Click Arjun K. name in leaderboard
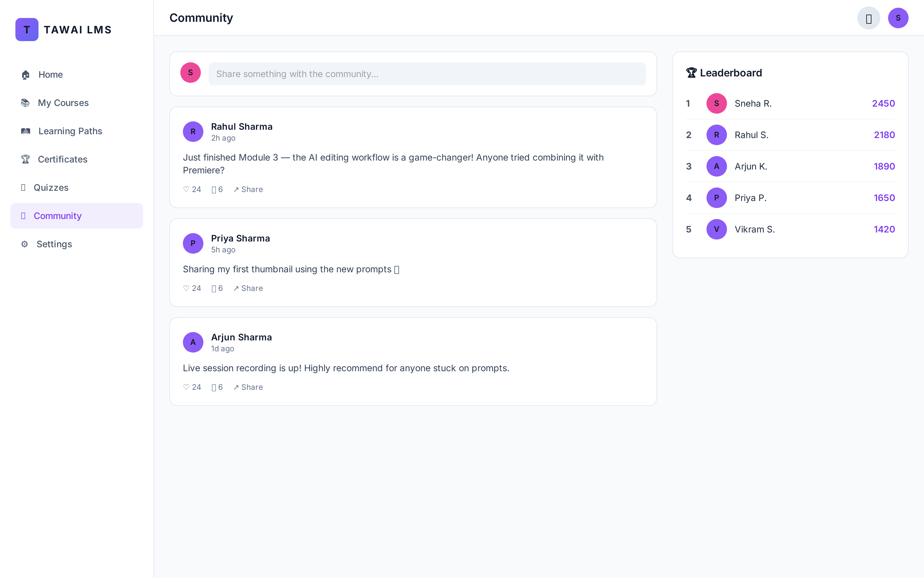Image resolution: width=924 pixels, height=578 pixels. tap(751, 166)
